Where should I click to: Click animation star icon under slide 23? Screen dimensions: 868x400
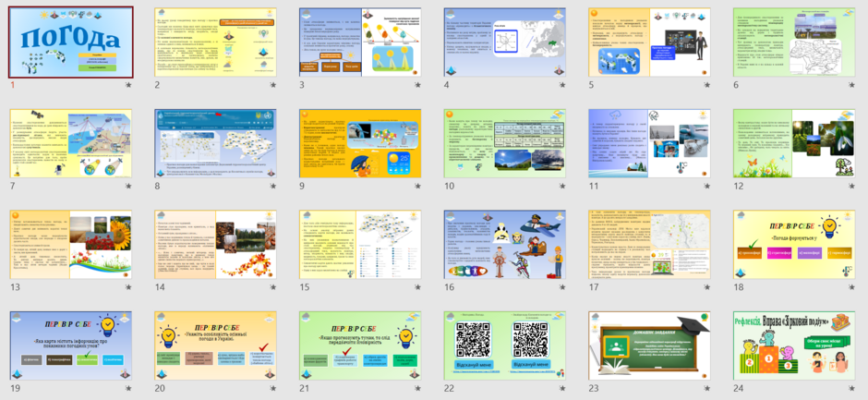(707, 388)
